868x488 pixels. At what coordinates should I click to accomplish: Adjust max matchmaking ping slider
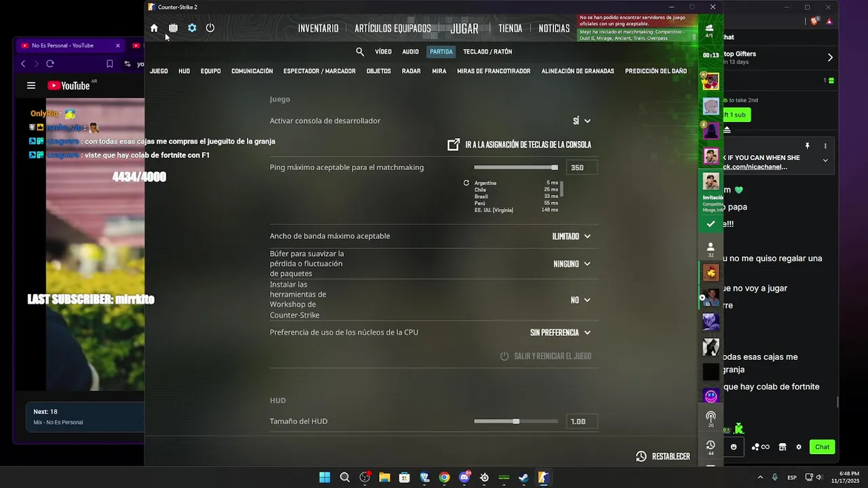(515, 167)
